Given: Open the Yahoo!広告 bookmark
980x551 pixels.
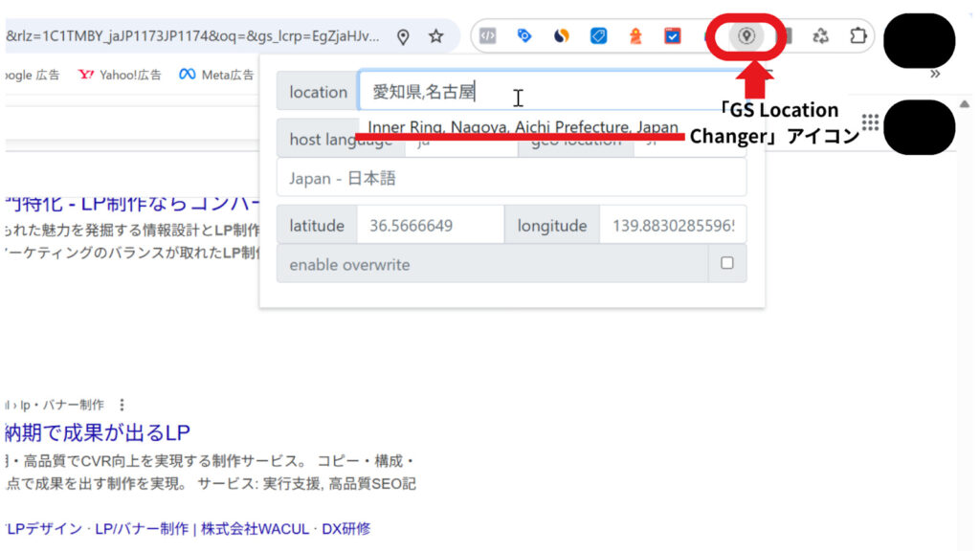Looking at the screenshot, I should tap(120, 75).
